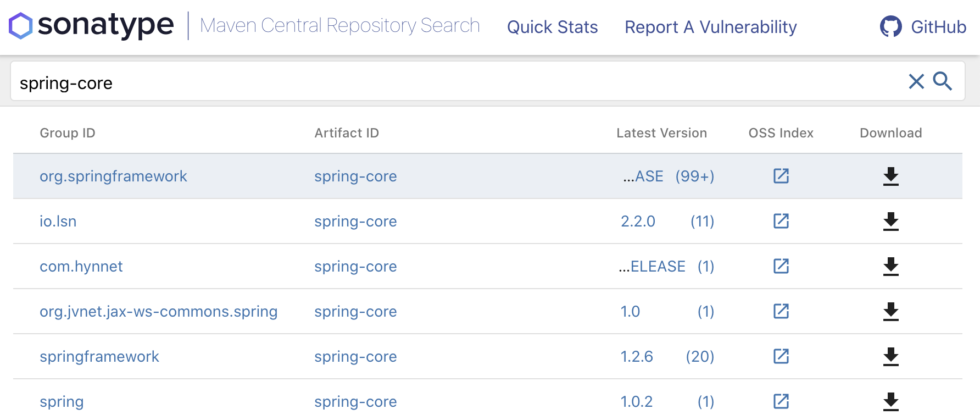The image size is (980, 420).
Task: Open OSS Index for springframework group
Action: (x=781, y=356)
